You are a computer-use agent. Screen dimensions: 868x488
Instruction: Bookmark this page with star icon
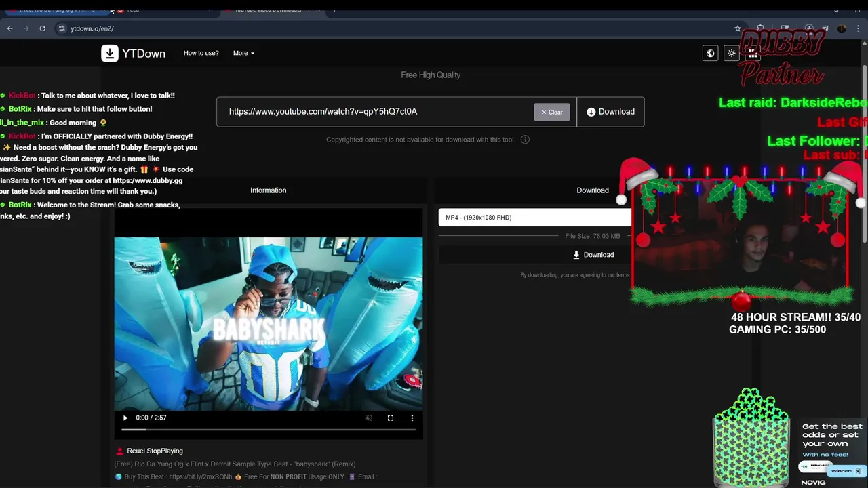click(738, 28)
